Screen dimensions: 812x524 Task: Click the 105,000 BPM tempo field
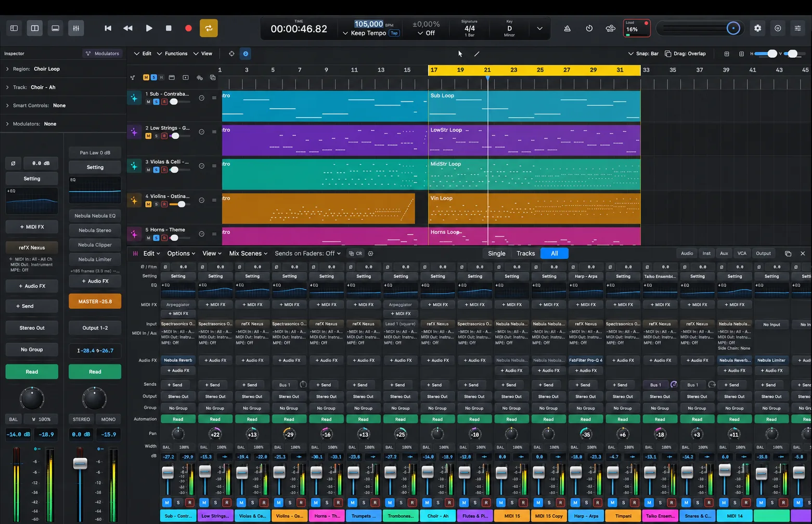369,24
